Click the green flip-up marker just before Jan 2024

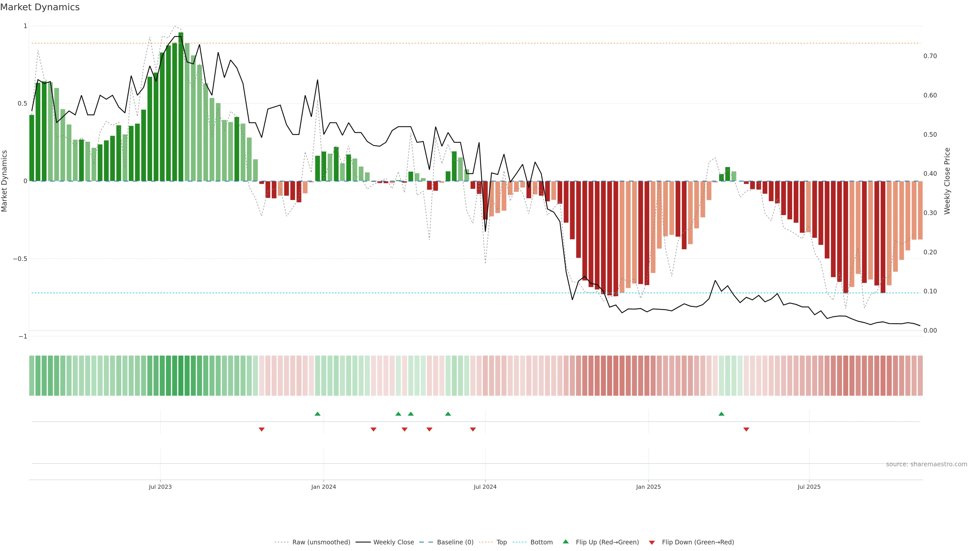point(318,414)
